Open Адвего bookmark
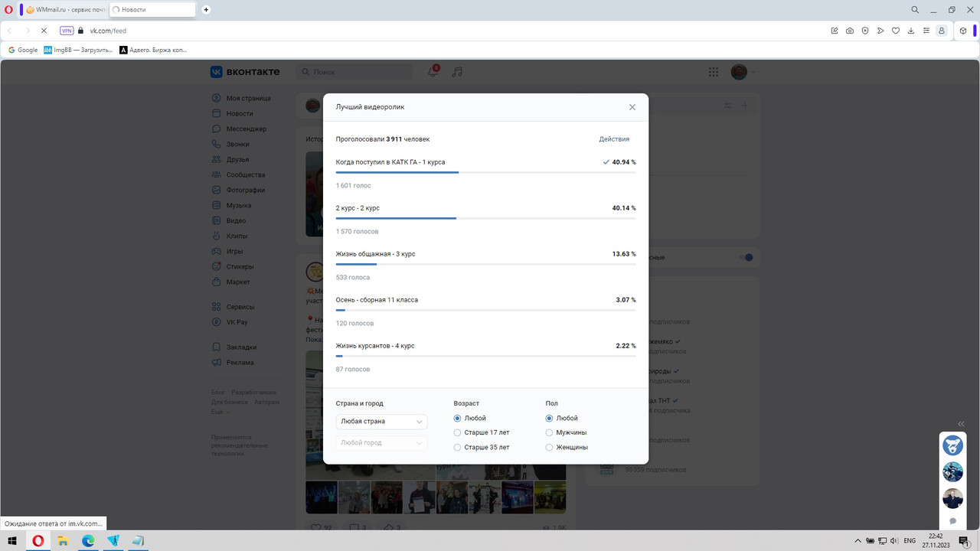Screen dimensions: 980x551 pos(154,50)
